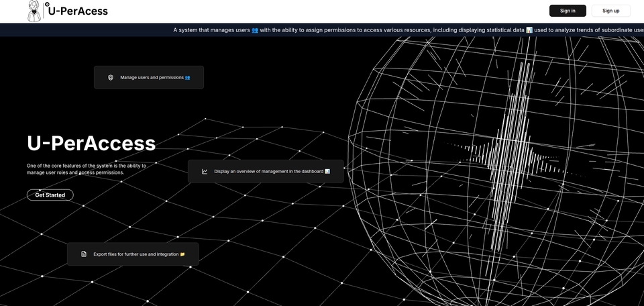Click the chart emoji in dashboard overview card
This screenshot has width=644, height=306.
tap(327, 172)
